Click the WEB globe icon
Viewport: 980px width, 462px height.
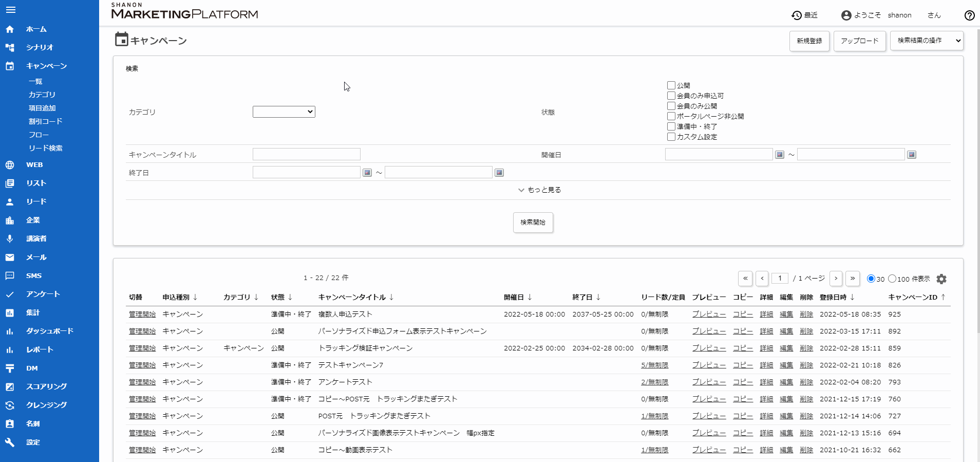click(10, 165)
